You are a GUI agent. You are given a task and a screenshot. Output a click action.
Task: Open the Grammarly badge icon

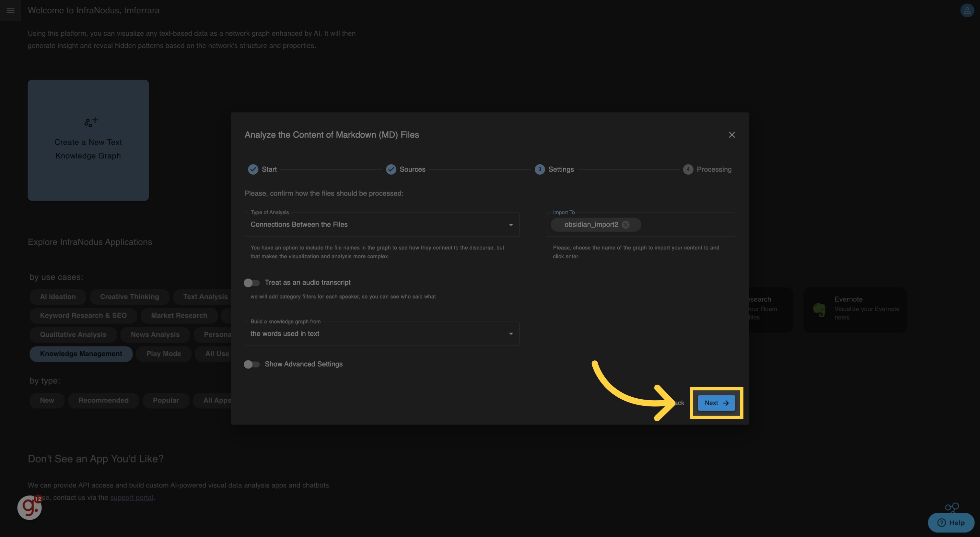(x=29, y=507)
